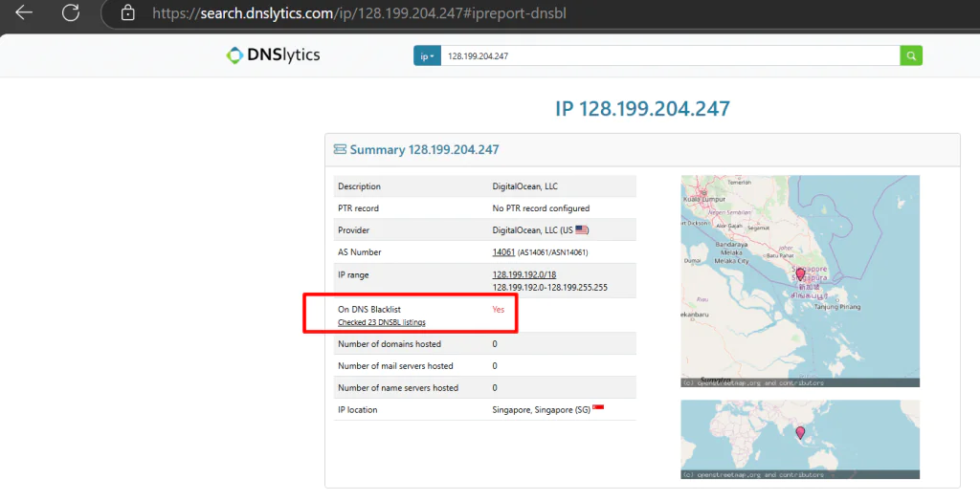This screenshot has width=980, height=501.
Task: Select the text Singapore, Singapore (SG)
Action: 542,410
